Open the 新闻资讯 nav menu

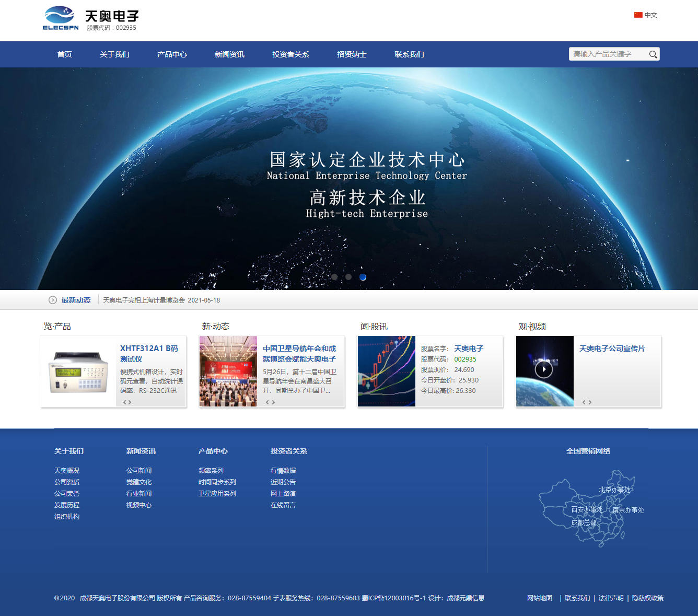pyautogui.click(x=230, y=54)
